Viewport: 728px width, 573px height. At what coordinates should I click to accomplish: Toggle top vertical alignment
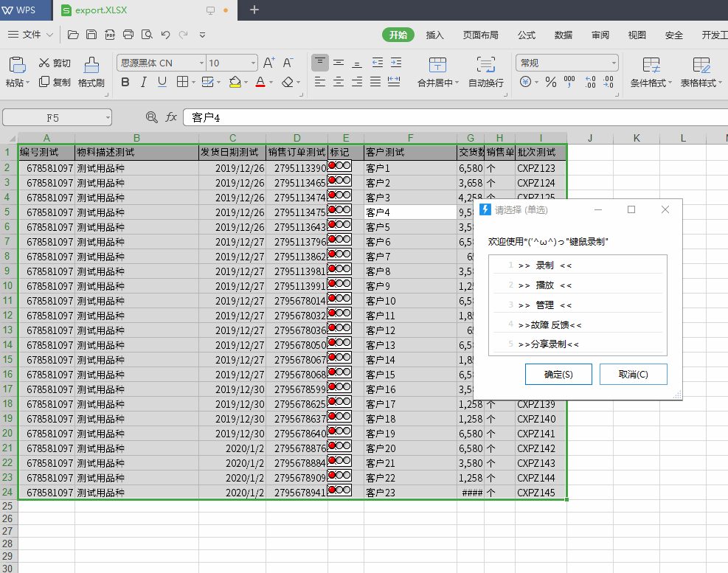[x=320, y=62]
